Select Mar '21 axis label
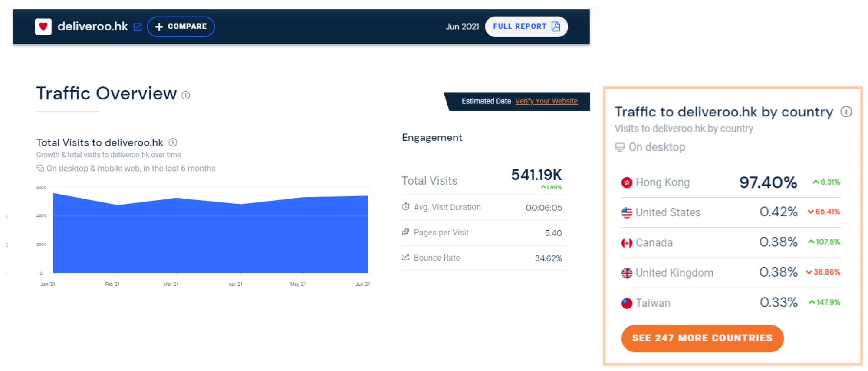Screen dimensions: 868x371 pyautogui.click(x=171, y=284)
